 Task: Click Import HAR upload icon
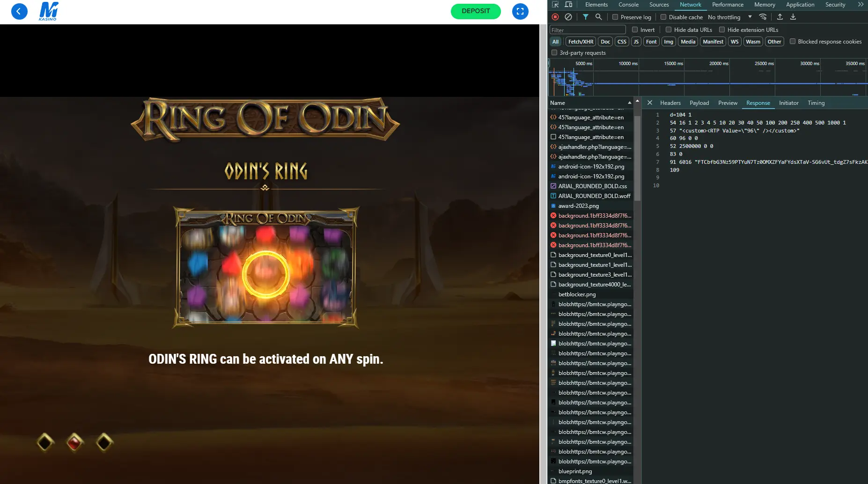[780, 17]
